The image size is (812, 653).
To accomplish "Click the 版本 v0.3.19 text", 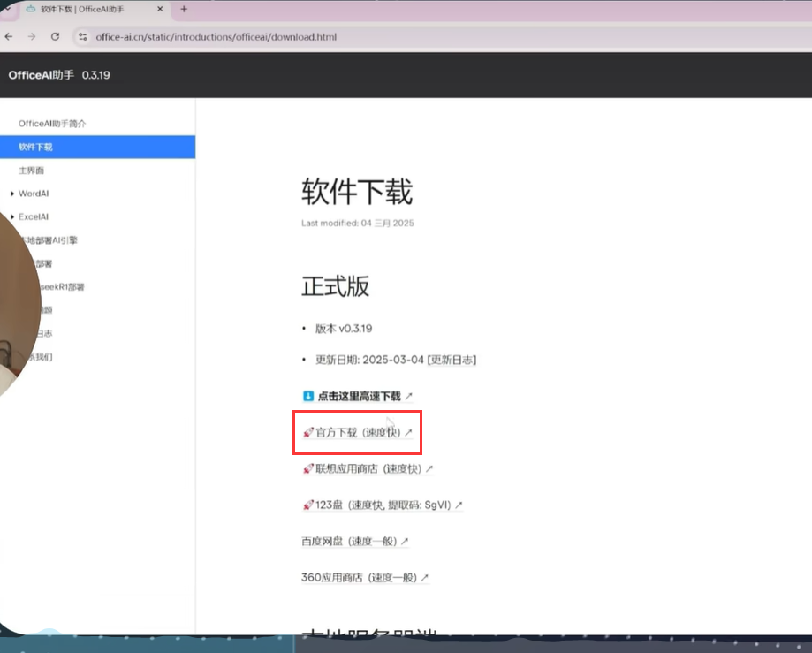I will click(344, 329).
